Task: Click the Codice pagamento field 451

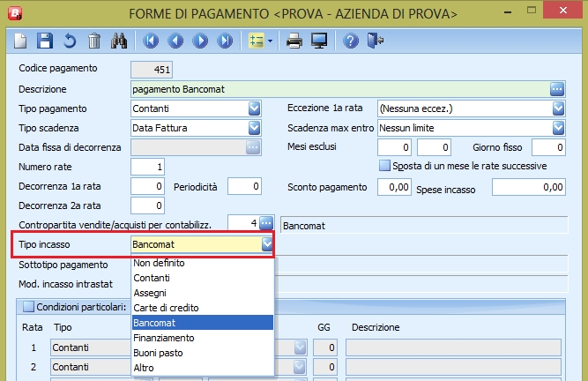Action: (152, 70)
